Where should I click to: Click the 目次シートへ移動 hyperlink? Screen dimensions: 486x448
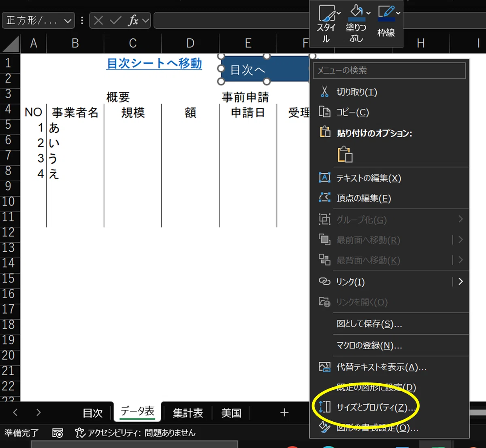(x=154, y=64)
